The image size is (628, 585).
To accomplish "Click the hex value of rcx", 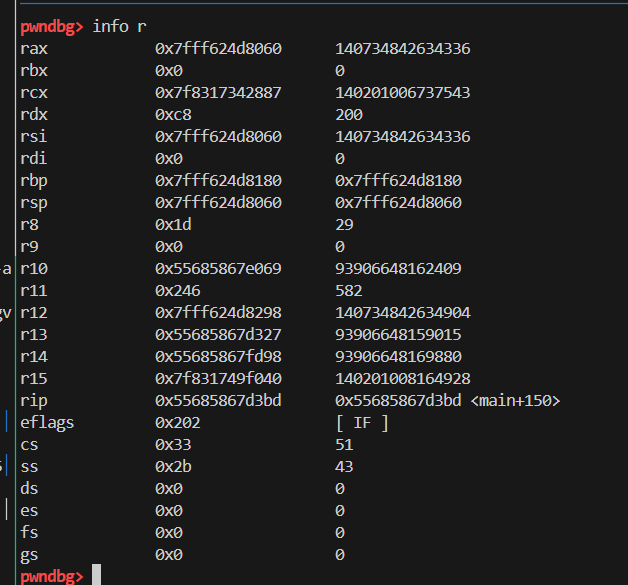I will tap(218, 92).
